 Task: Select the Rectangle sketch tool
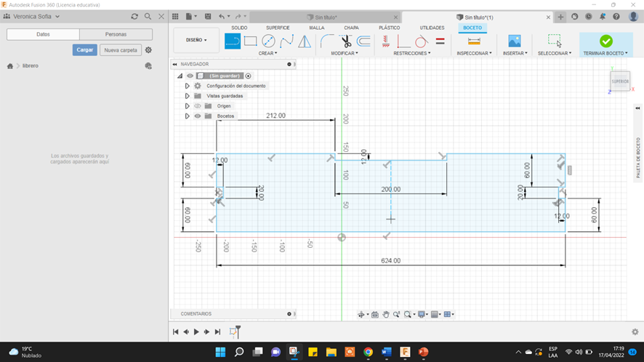click(x=251, y=41)
